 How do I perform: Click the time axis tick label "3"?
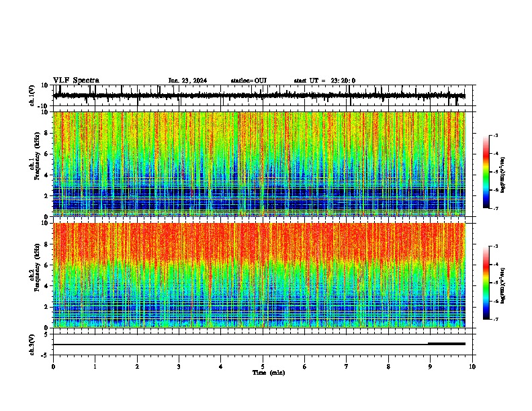click(179, 367)
